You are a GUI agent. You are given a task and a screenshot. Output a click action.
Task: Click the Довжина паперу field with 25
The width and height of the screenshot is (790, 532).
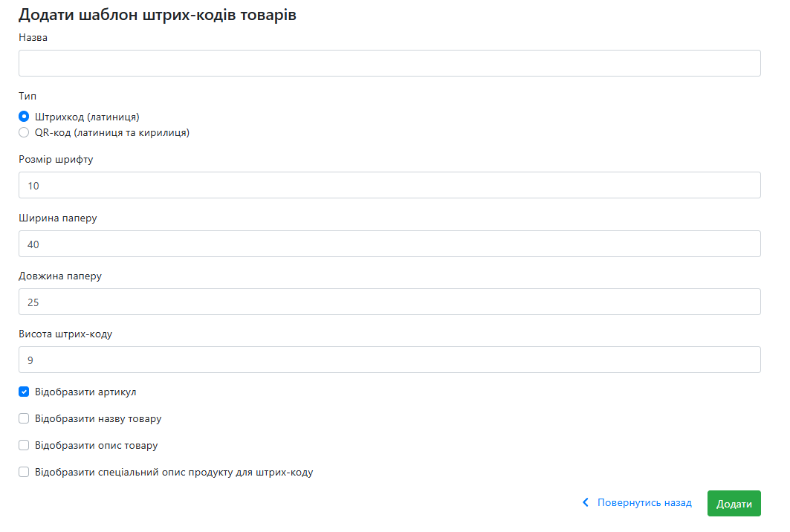pos(389,302)
